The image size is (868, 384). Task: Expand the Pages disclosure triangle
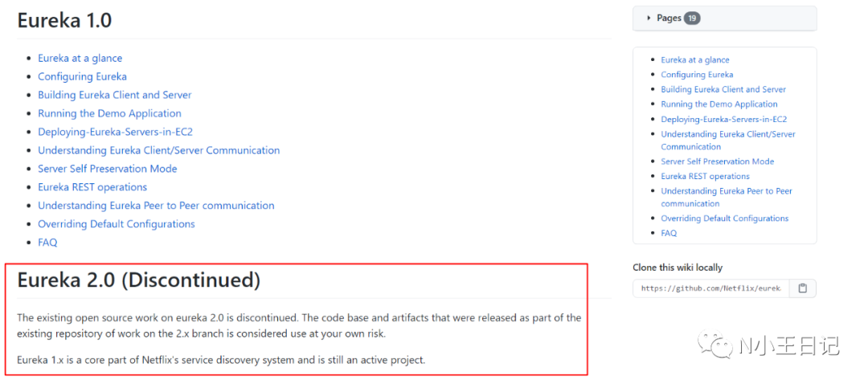point(649,18)
